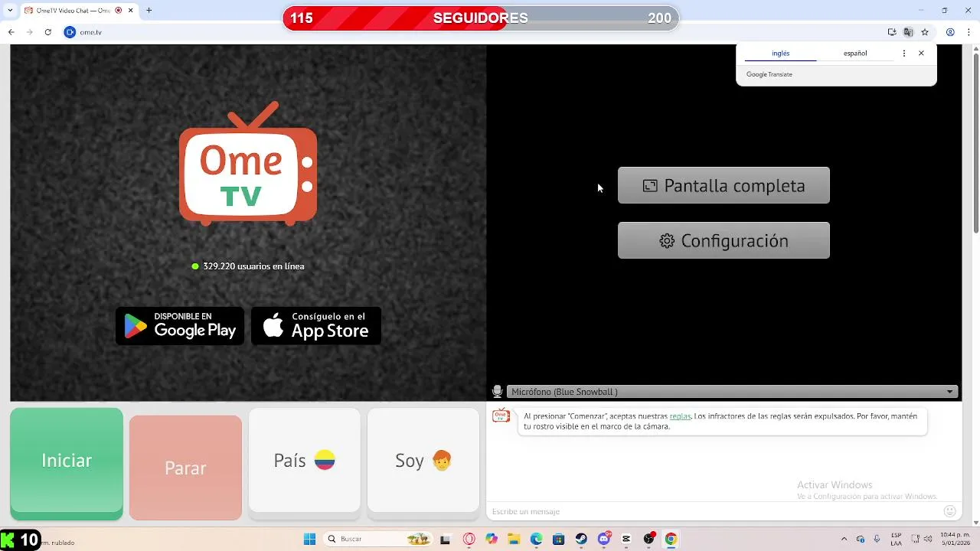Viewport: 980px width, 551px height.
Task: Click the Chrome taskbar icon
Action: pyautogui.click(x=671, y=539)
